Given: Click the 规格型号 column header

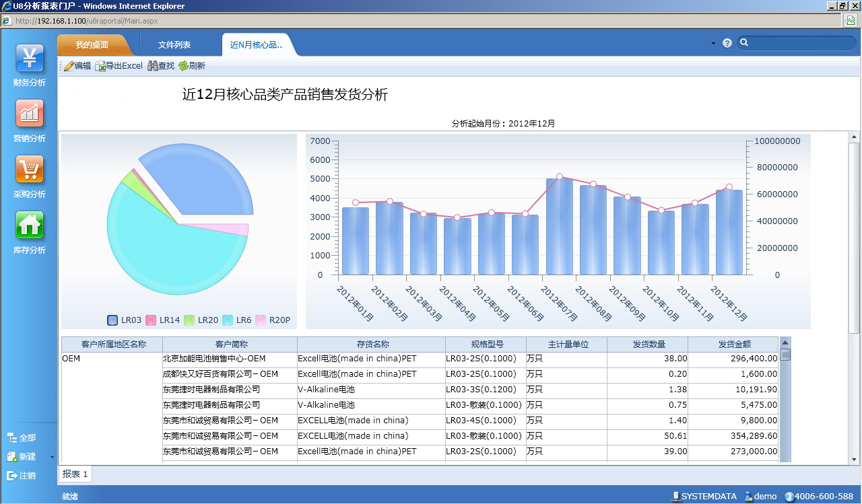Looking at the screenshot, I should click(486, 345).
